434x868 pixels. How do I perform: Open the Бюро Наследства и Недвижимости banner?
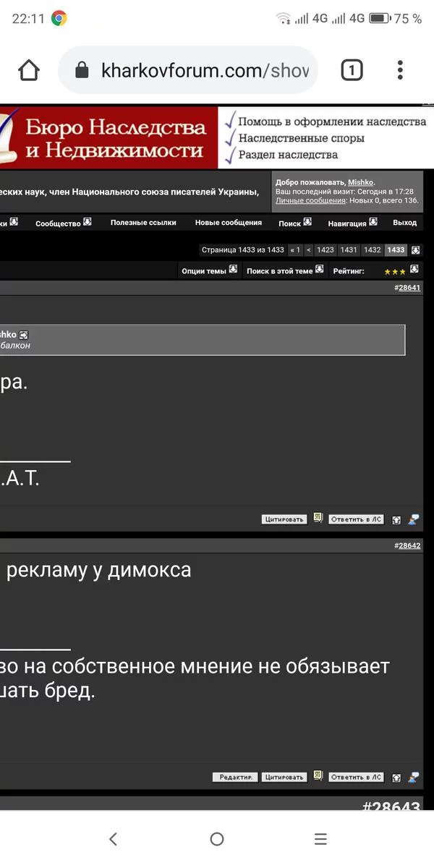[217, 137]
